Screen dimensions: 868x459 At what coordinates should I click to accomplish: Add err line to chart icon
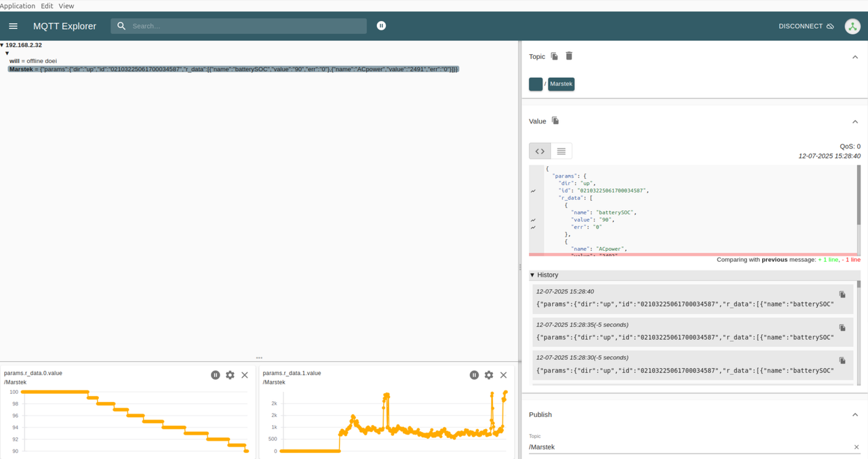[x=533, y=228]
